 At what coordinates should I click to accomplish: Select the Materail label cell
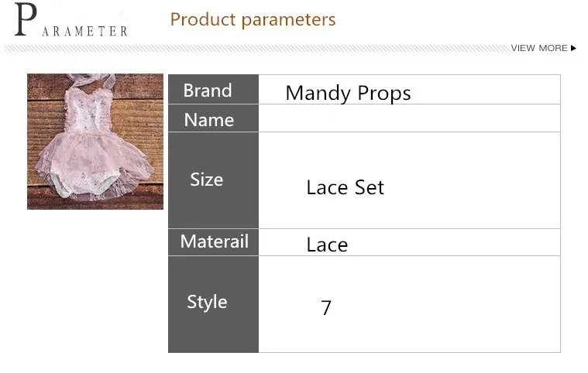(x=213, y=241)
